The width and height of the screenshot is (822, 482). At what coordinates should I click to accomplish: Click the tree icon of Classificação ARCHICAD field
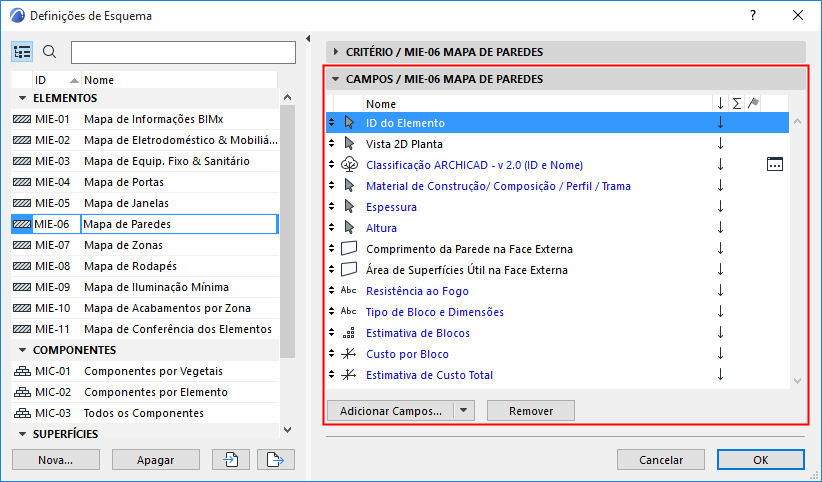point(349,165)
